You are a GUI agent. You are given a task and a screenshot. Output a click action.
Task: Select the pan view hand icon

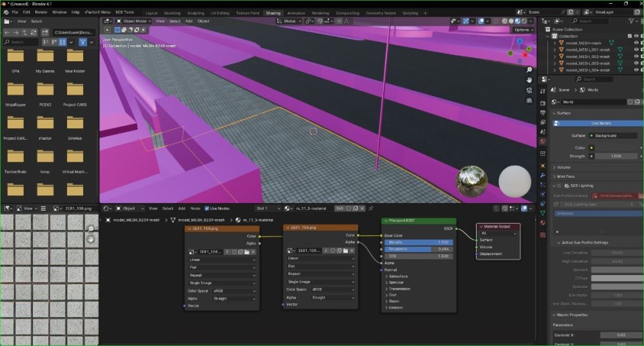(x=529, y=80)
